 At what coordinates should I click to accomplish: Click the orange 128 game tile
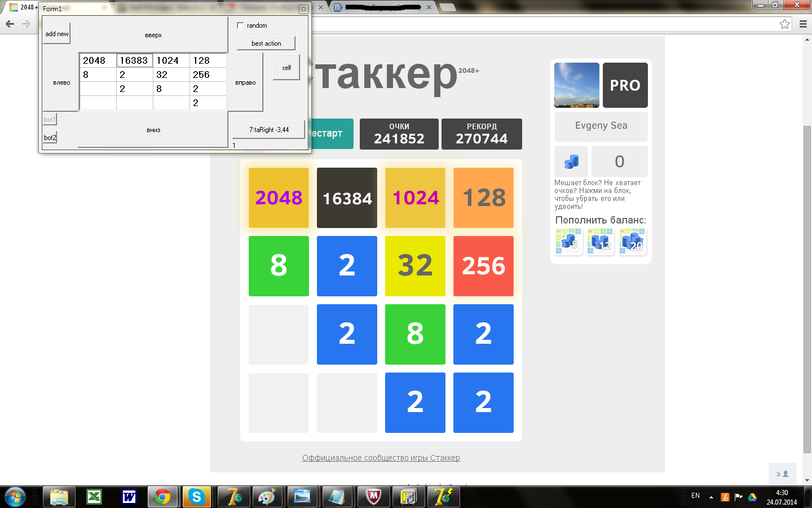(483, 198)
